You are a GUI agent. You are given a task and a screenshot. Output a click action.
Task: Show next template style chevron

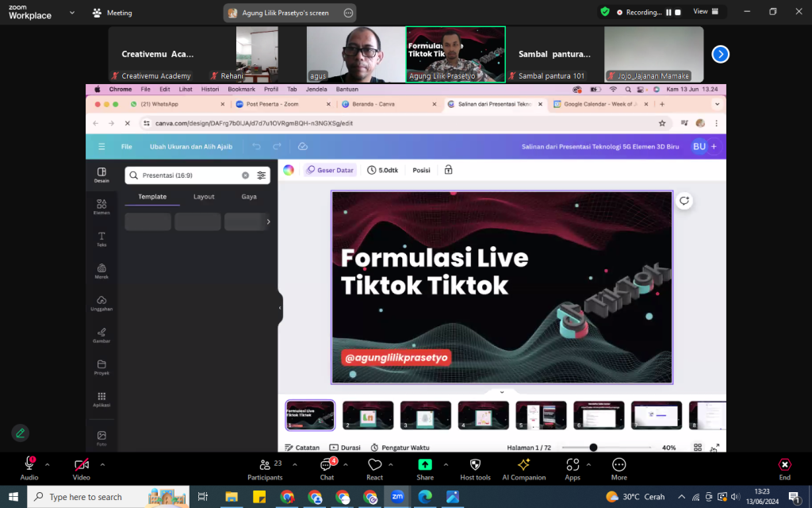tap(268, 222)
